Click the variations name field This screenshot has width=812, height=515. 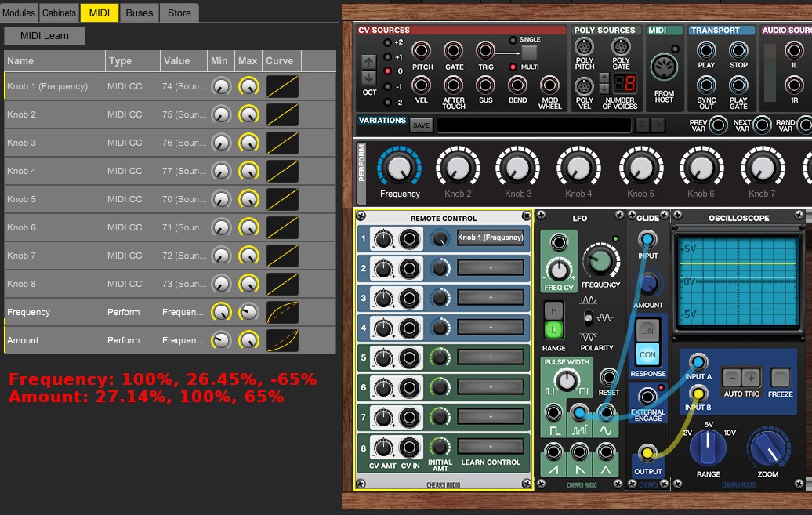[x=535, y=125]
